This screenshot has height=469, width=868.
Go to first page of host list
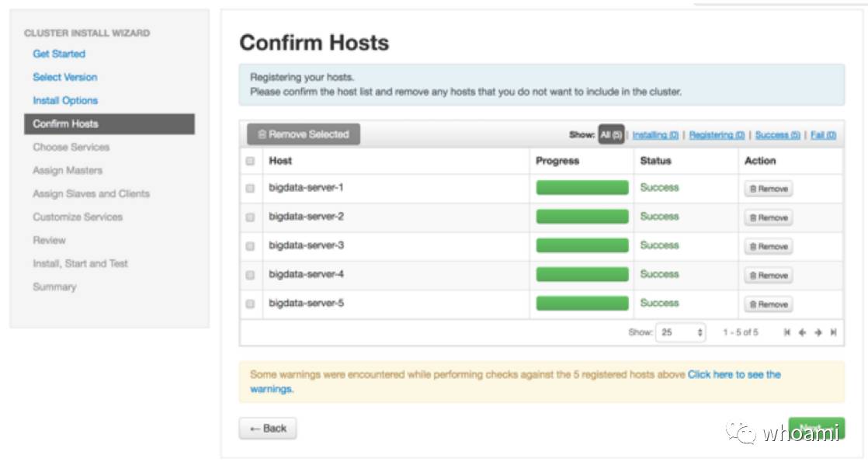tap(787, 332)
